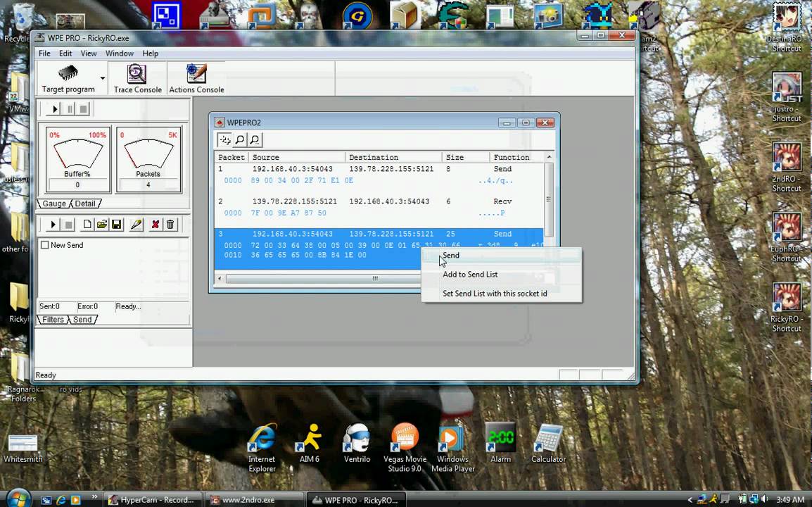Switch to the Gauge tab
This screenshot has width=812, height=507.
54,204
